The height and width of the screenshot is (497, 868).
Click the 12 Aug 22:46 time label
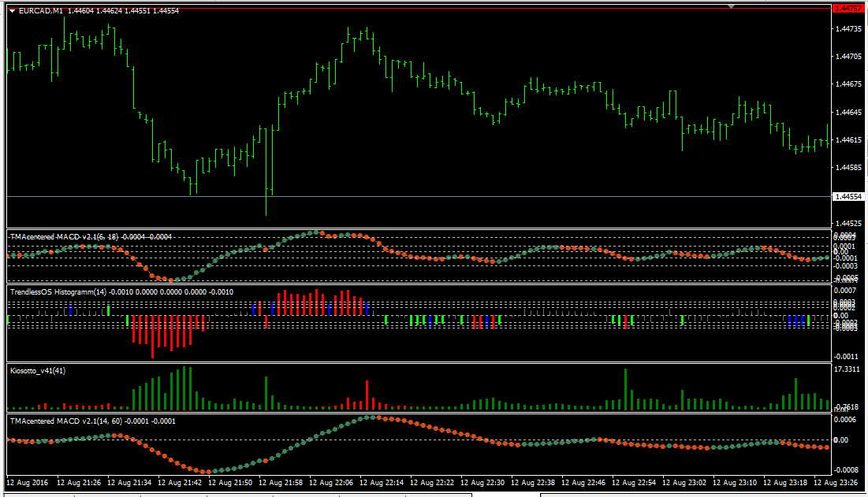583,483
